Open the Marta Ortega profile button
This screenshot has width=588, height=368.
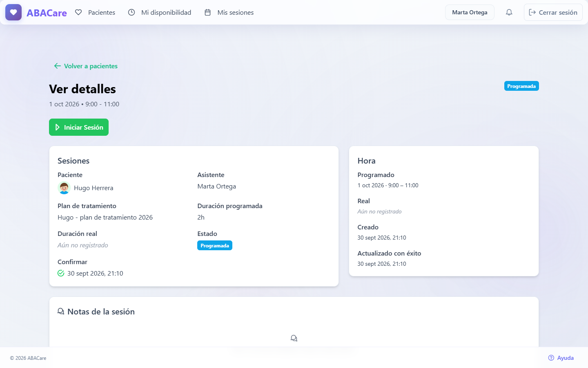(x=470, y=12)
